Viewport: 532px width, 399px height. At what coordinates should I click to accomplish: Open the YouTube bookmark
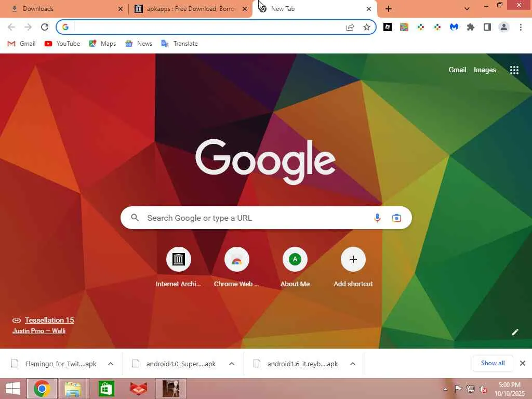click(62, 44)
